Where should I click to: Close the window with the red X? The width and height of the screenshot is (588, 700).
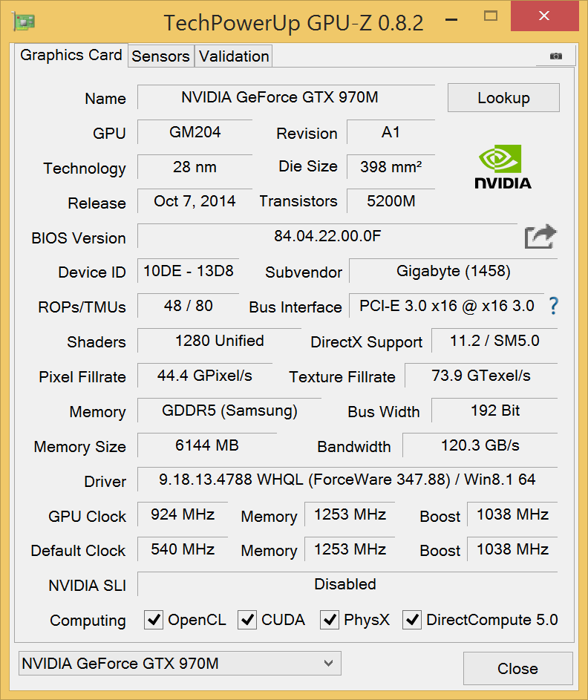click(x=544, y=16)
